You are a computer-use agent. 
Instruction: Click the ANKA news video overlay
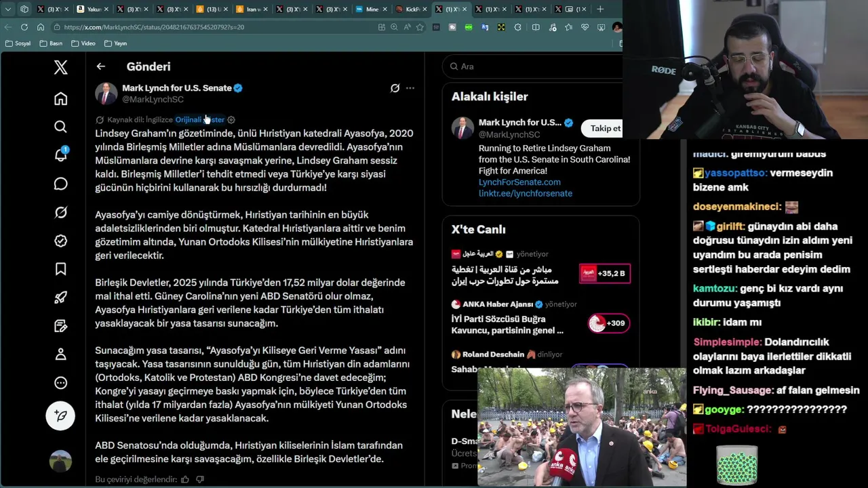tap(582, 427)
